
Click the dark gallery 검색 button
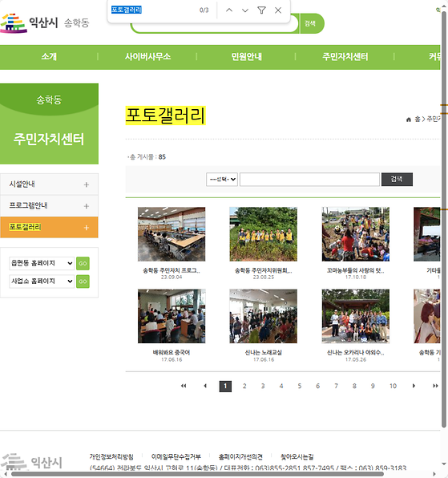click(x=397, y=180)
